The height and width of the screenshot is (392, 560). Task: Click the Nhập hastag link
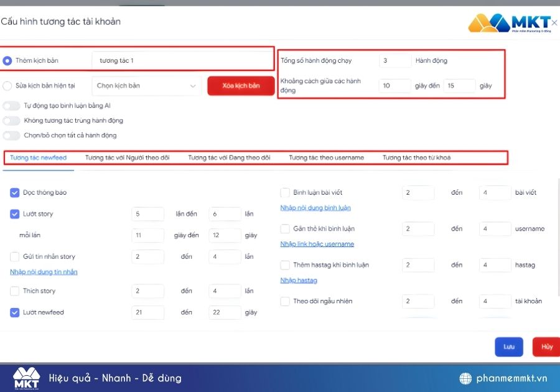tap(299, 280)
